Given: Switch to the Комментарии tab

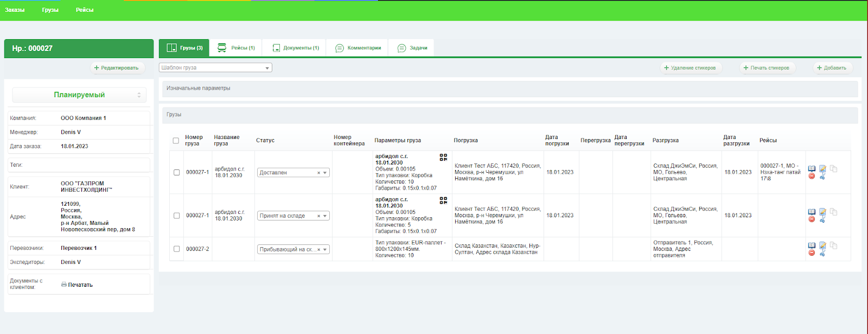Looking at the screenshot, I should click(x=358, y=48).
